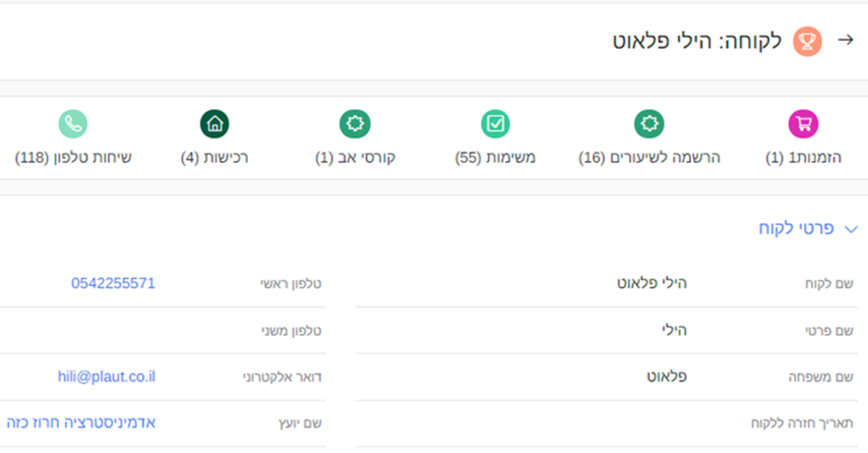Screen dimensions: 868x453
Task: Click the empty תאריך חזרה ללקוח field
Action: 542,422
